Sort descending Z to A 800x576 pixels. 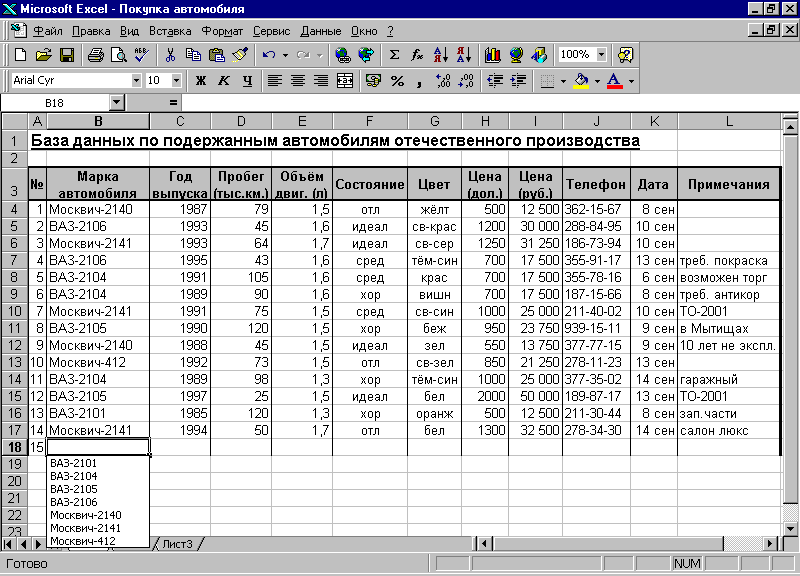(464, 55)
